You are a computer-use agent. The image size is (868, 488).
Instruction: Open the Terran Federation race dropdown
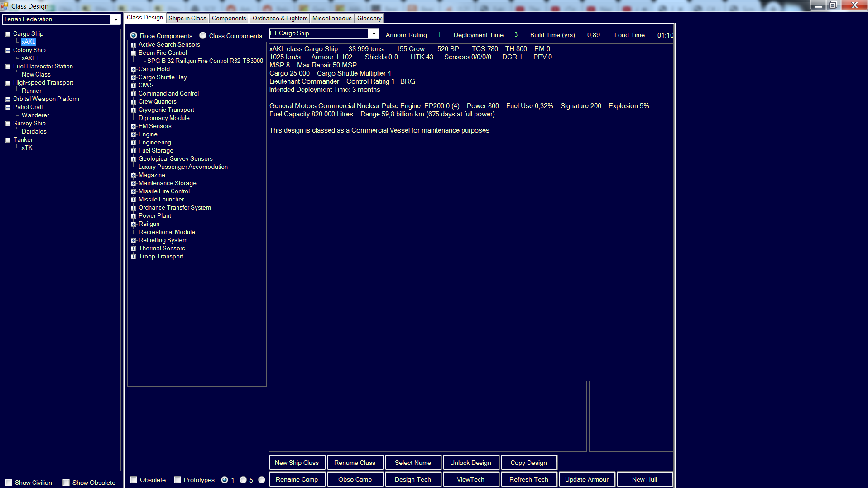click(116, 19)
